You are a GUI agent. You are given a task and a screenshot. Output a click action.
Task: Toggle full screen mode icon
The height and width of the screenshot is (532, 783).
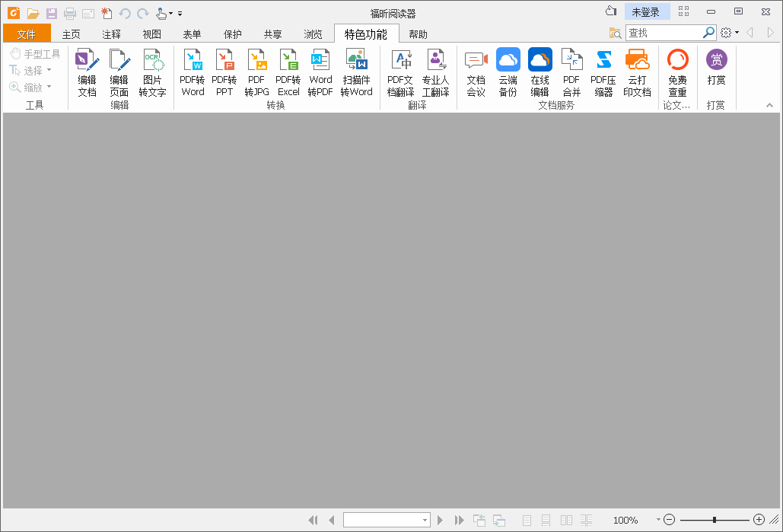point(683,11)
